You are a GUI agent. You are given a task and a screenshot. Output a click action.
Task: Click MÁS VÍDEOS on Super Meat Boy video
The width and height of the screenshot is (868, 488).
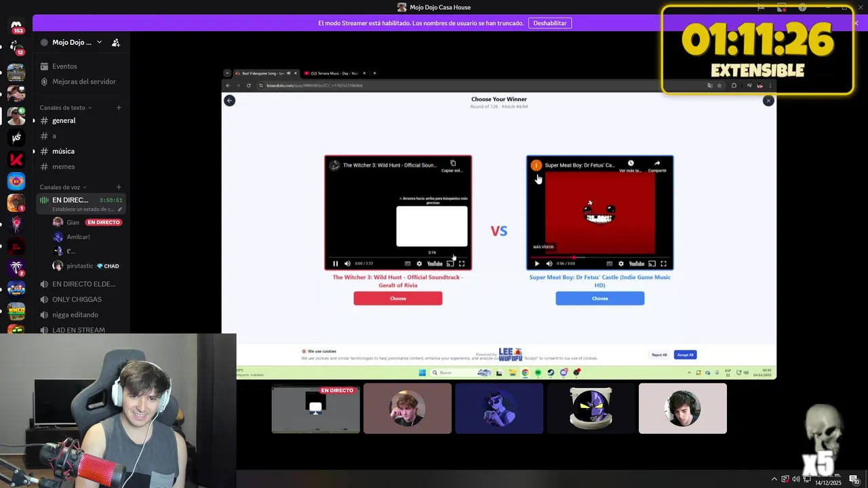pos(543,247)
